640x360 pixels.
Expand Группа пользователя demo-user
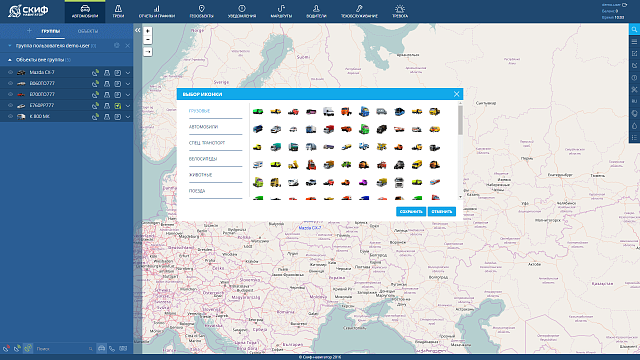(x=10, y=46)
